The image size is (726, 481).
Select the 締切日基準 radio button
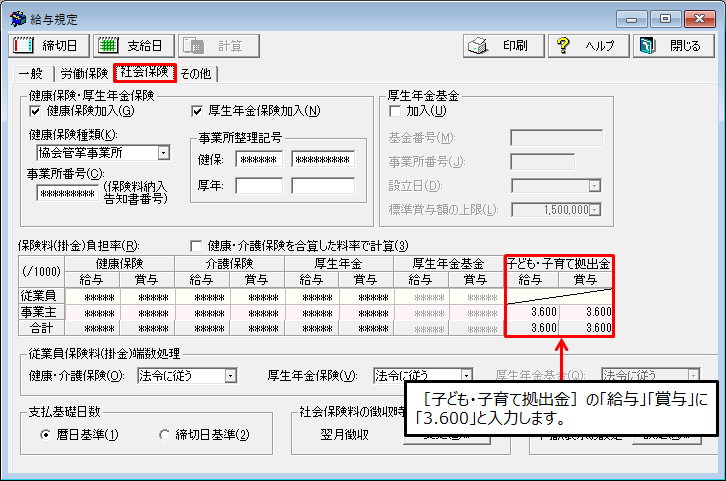[165, 435]
